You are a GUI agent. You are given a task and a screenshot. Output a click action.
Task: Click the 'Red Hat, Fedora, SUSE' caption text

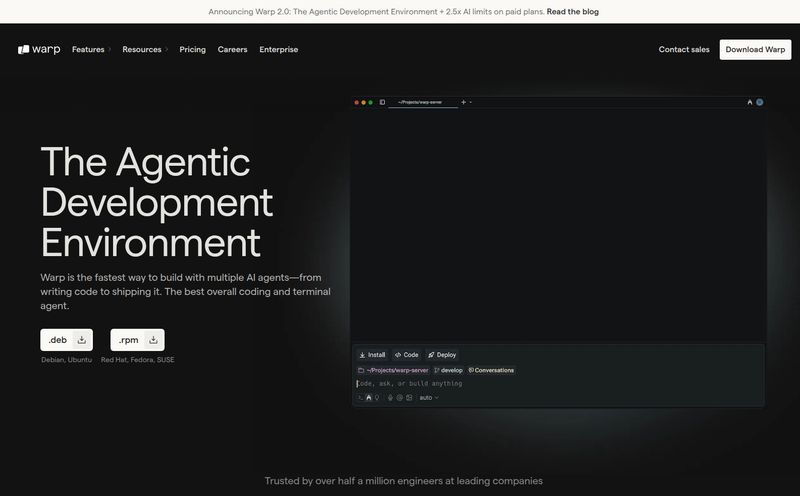pyautogui.click(x=137, y=360)
